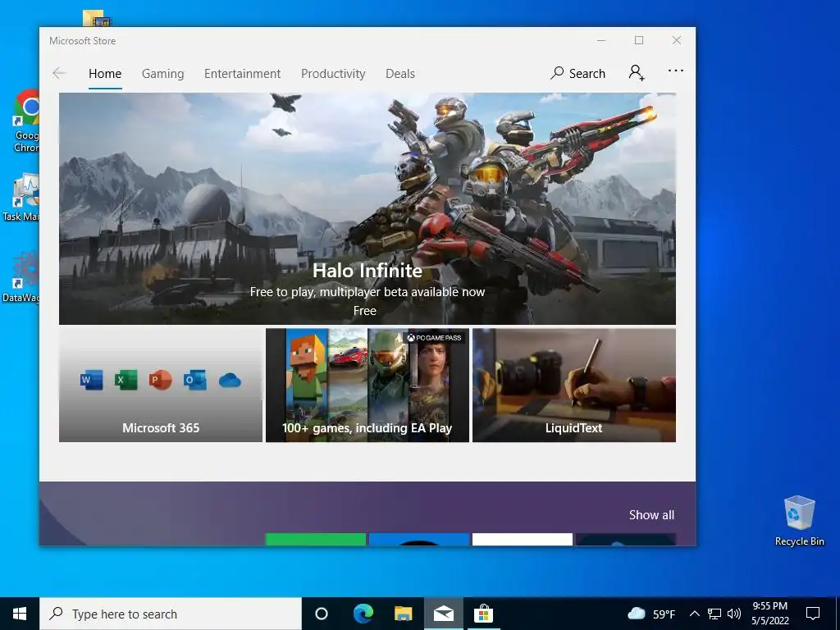
Task: Click the taskbar search box
Action: coord(171,614)
